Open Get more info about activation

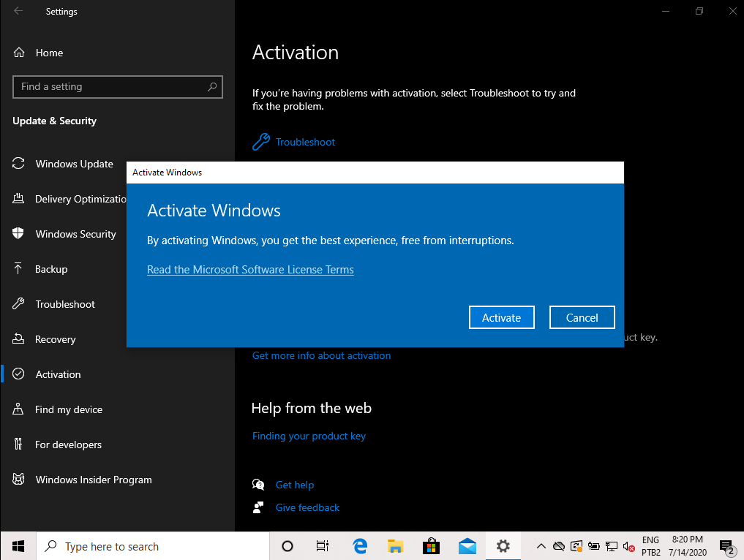[321, 355]
